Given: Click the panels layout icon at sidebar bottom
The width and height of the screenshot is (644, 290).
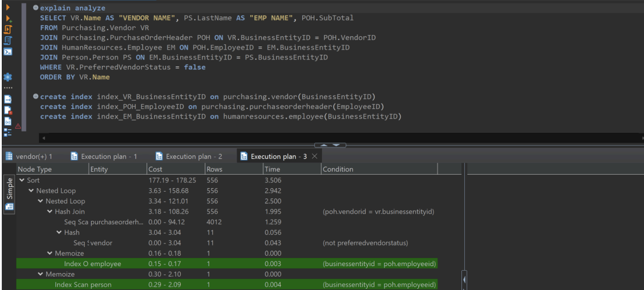Looking at the screenshot, I should coord(8,132).
